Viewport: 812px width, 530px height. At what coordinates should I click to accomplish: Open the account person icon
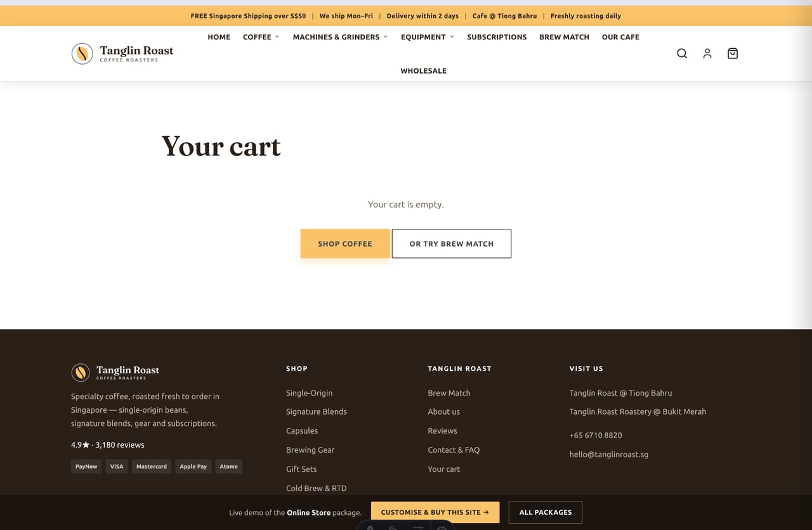click(707, 54)
